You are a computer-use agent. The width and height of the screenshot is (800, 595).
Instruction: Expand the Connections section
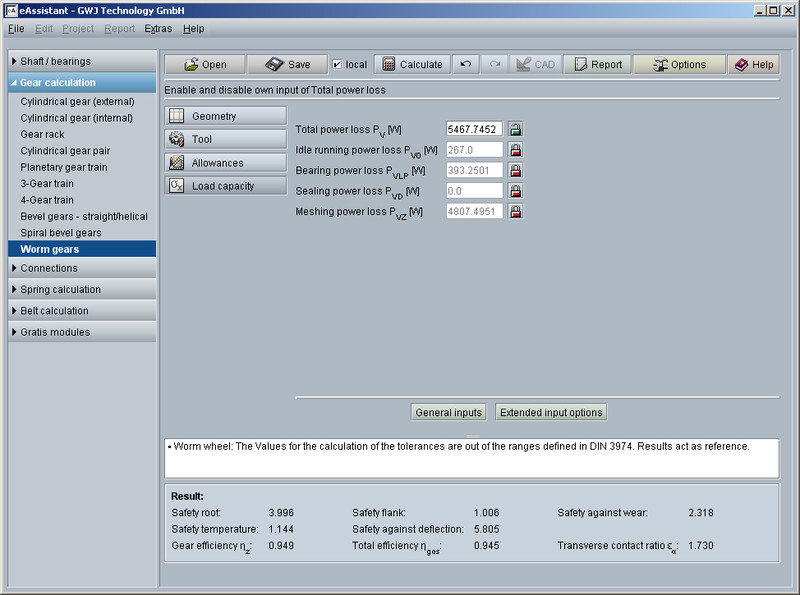pos(82,268)
